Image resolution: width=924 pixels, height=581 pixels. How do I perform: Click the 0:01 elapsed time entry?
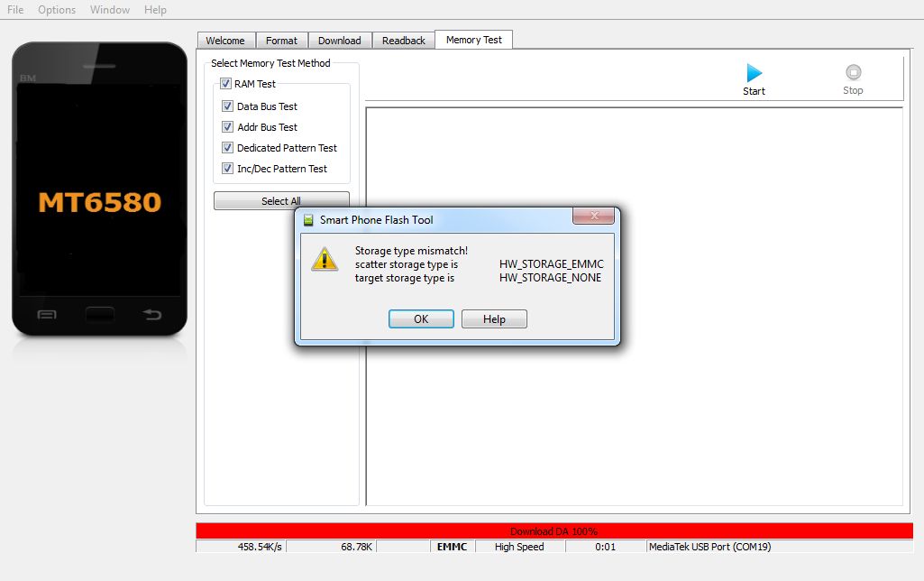click(x=605, y=547)
